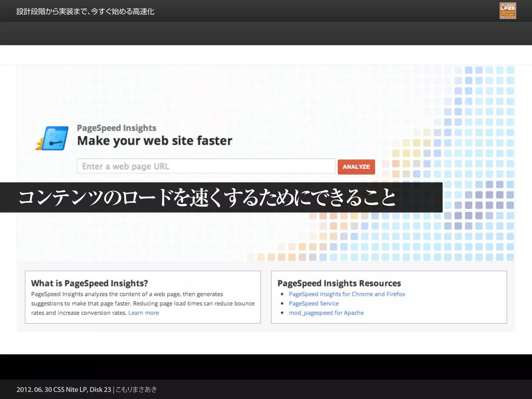Click the header text '設計段階から実装まで、今すぐ始める高速化'

pyautogui.click(x=85, y=12)
